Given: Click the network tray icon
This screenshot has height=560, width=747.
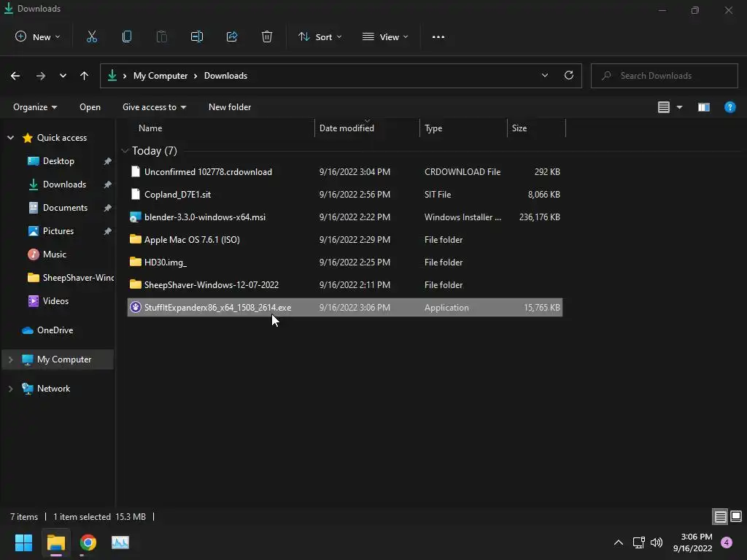Looking at the screenshot, I should [x=638, y=542].
